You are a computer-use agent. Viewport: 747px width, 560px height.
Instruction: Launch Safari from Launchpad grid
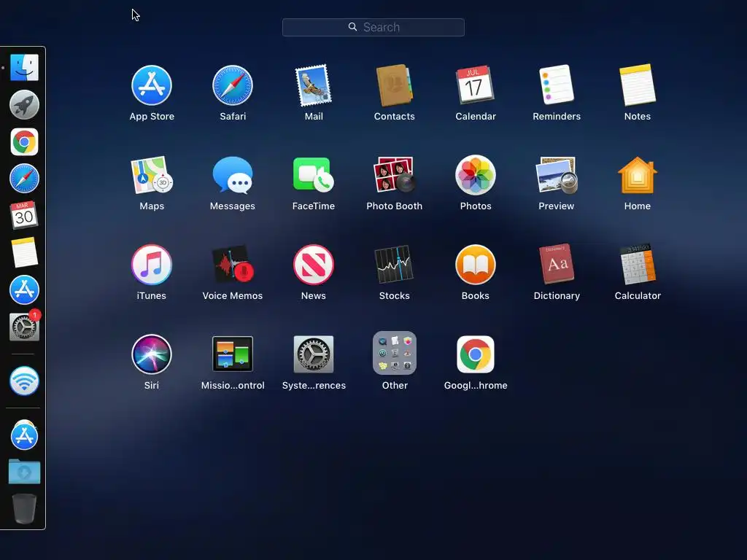pos(233,86)
